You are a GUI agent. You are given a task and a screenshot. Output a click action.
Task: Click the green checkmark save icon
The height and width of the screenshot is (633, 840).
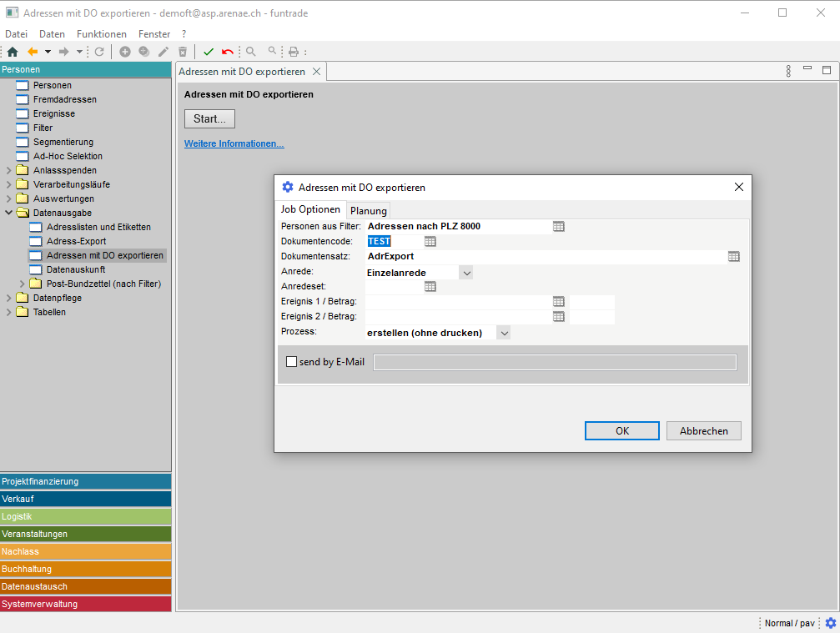coord(209,52)
